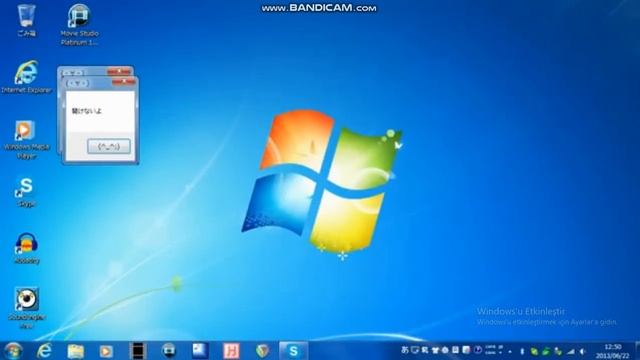Select the Audacity desktop shortcut

[x=27, y=248]
